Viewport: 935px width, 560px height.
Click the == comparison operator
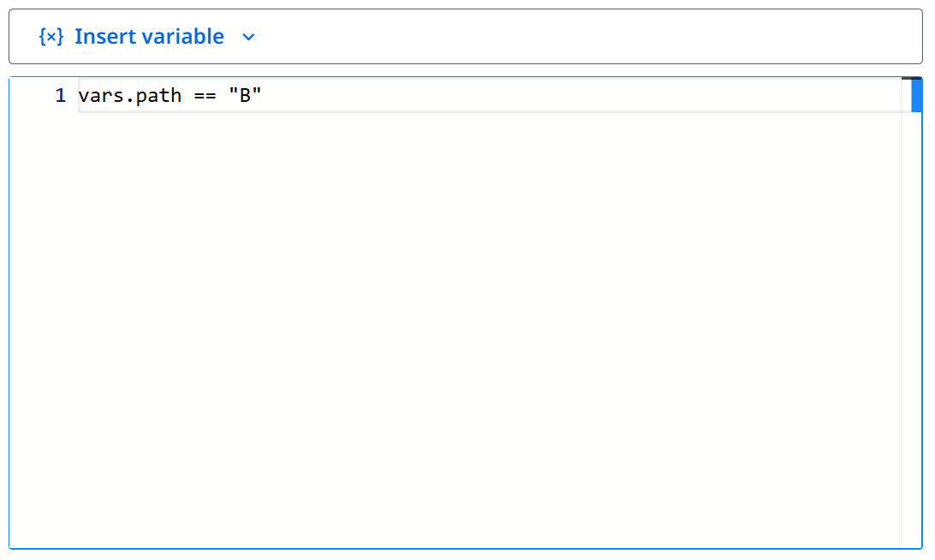point(205,96)
